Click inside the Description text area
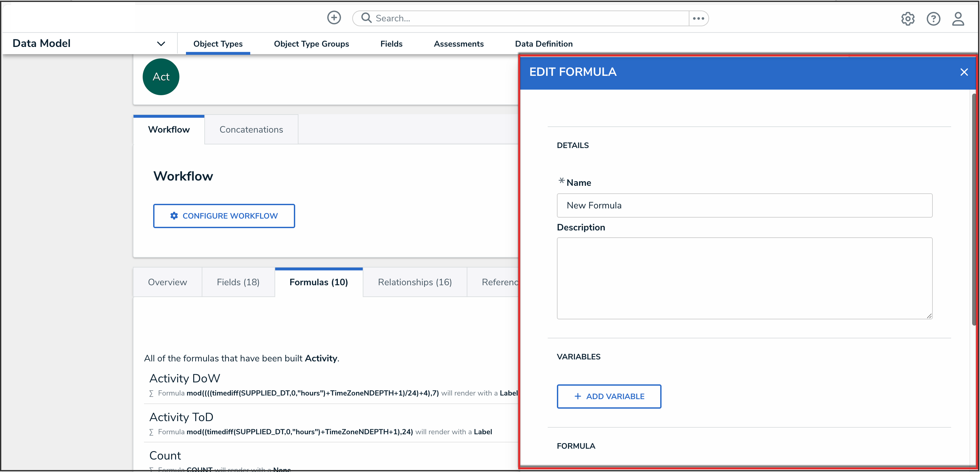This screenshot has width=980, height=472. 744,278
